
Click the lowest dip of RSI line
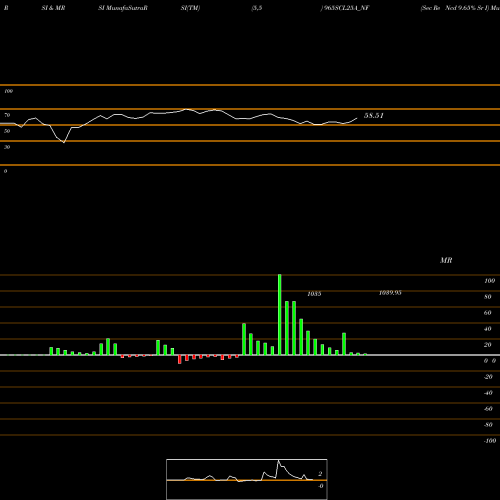(x=64, y=142)
